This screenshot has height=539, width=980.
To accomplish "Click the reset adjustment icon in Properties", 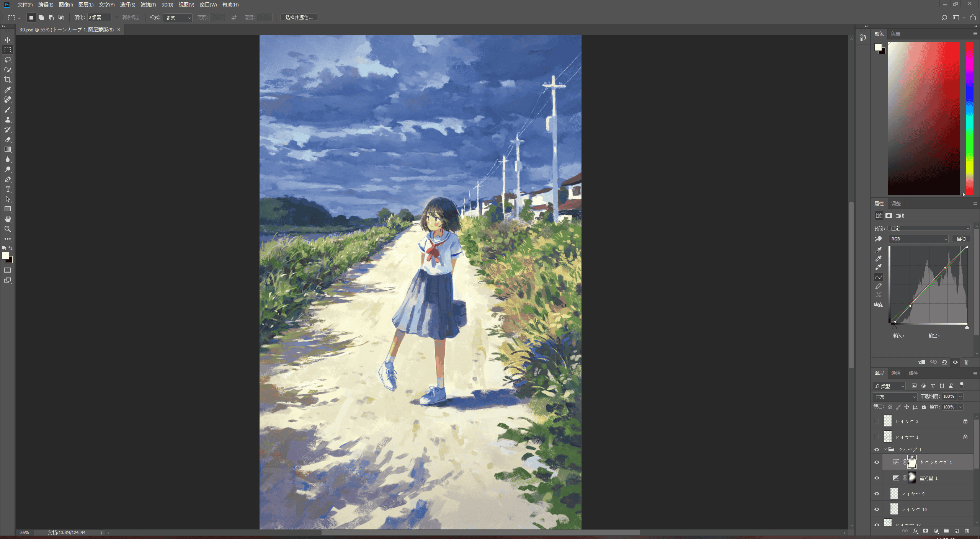I will pos(944,362).
